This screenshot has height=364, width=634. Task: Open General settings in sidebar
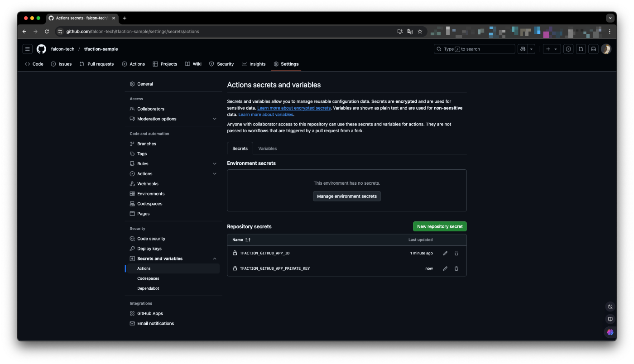tap(173, 84)
